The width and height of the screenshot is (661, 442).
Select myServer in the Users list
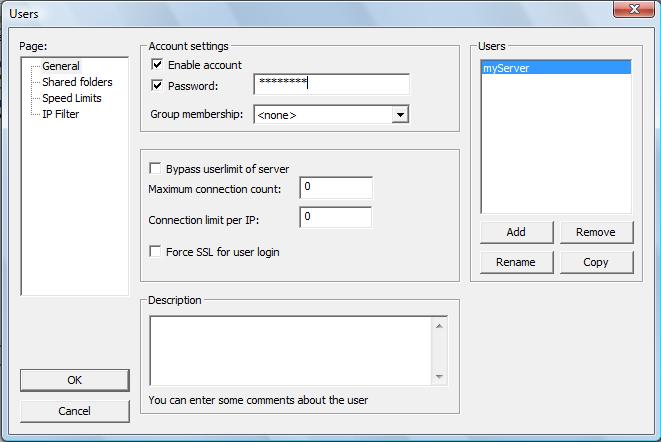pyautogui.click(x=556, y=68)
